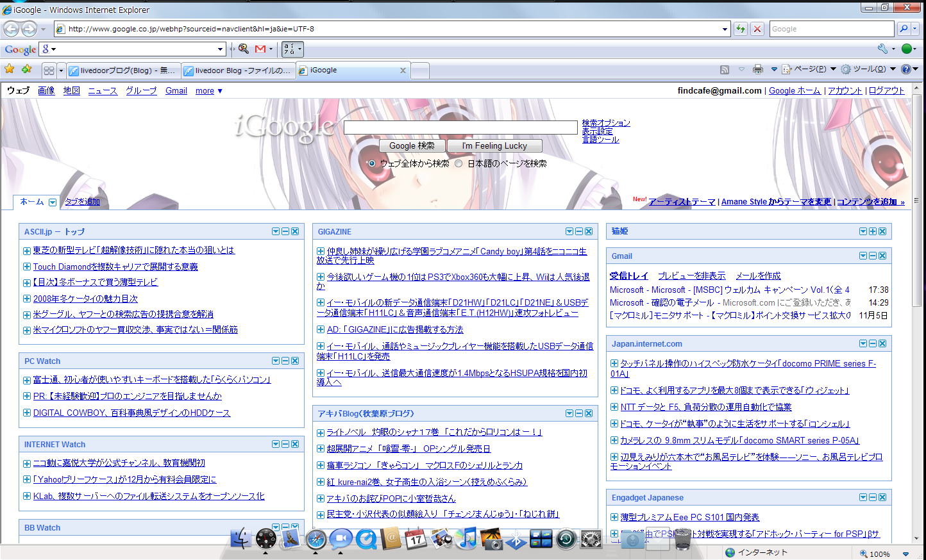Click the 'タブを追加' link
926x560 pixels.
pos(83,202)
